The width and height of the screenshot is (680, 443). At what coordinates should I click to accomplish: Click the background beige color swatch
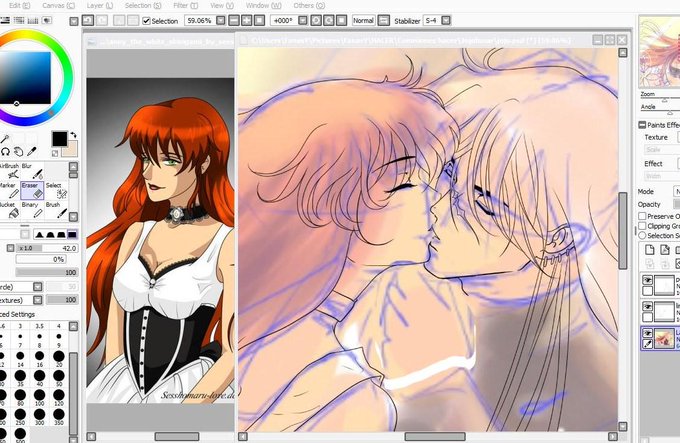pyautogui.click(x=71, y=149)
